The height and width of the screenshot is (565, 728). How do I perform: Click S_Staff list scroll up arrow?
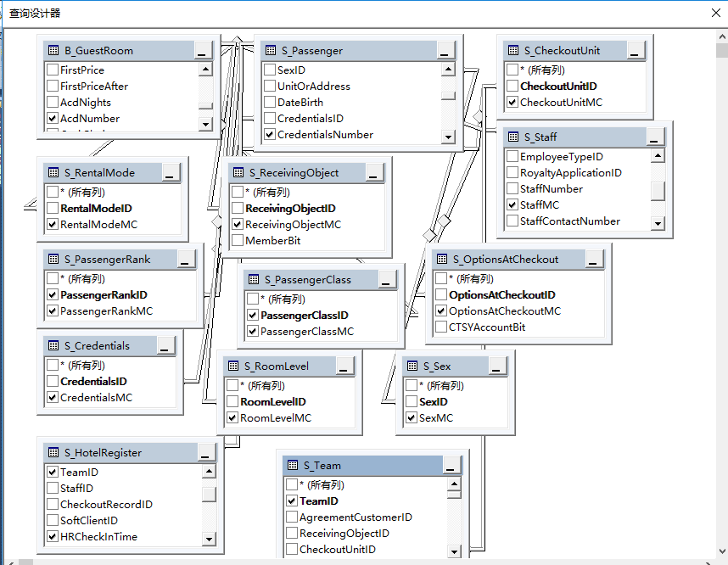(658, 155)
